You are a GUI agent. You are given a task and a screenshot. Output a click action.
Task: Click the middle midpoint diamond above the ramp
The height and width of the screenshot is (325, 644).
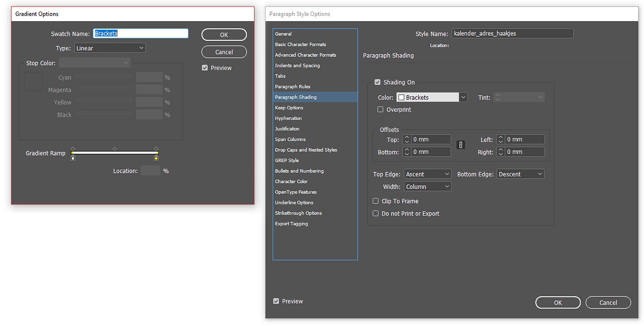click(114, 148)
